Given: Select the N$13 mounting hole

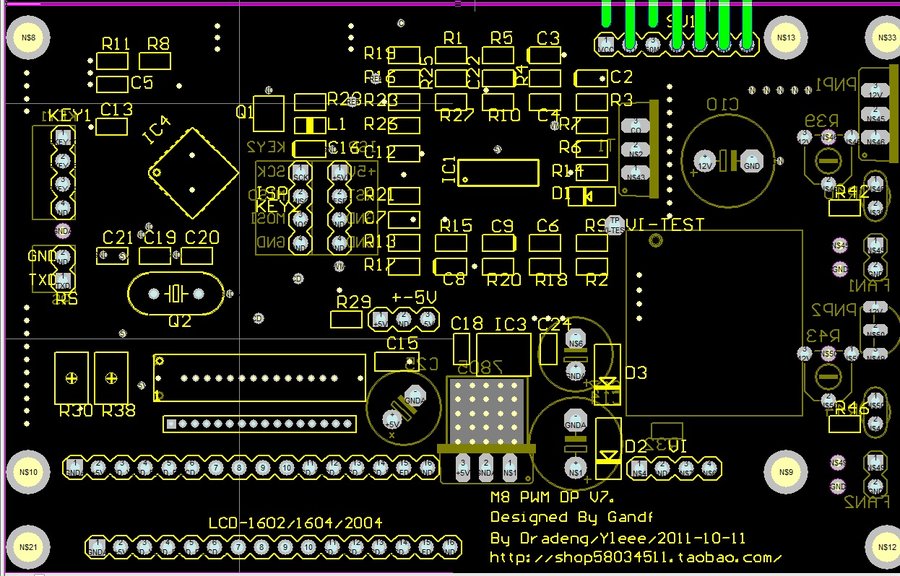Looking at the screenshot, I should click(x=785, y=39).
